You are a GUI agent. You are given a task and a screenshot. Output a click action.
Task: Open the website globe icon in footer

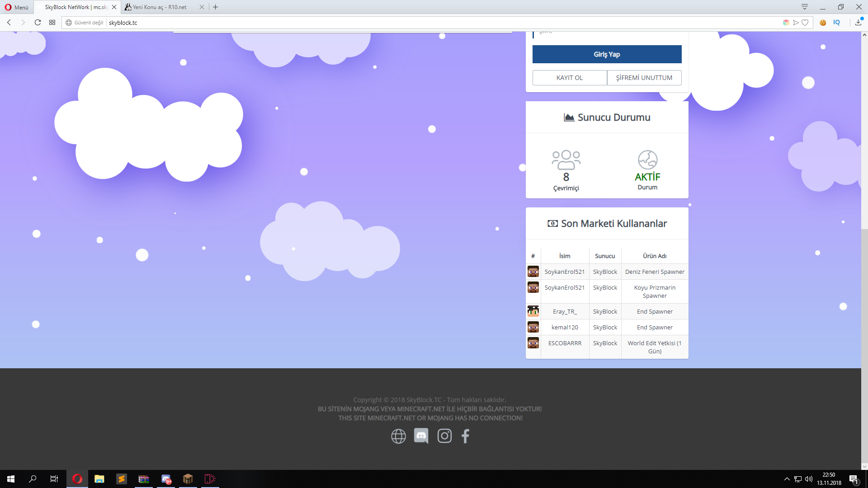click(x=398, y=436)
